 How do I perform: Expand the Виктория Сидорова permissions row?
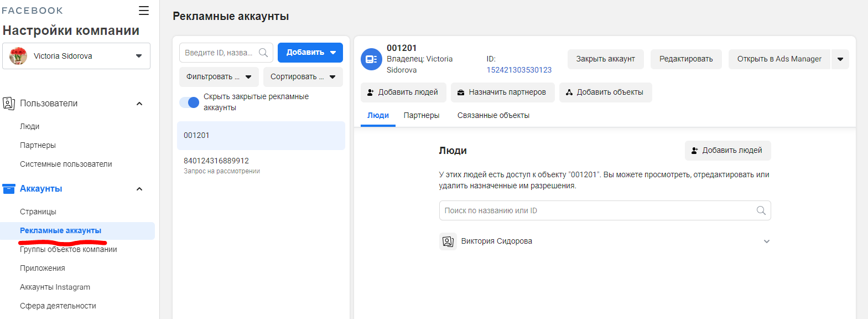click(766, 241)
